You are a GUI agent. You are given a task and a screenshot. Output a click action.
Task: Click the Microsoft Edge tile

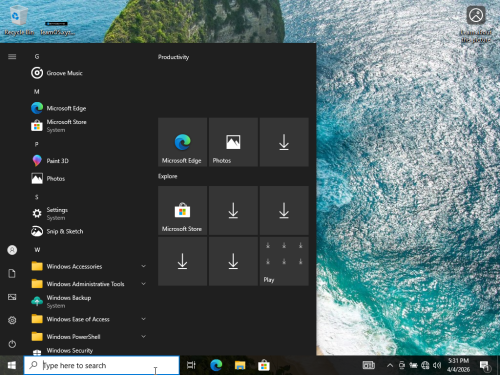pos(182,142)
